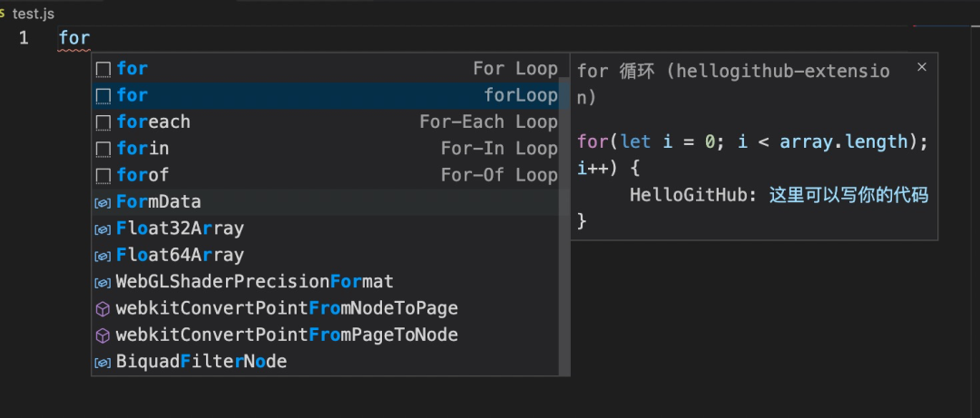Click the variable icon beside BiquadFilterNode
Screen dimensions: 980x418
click(x=103, y=363)
